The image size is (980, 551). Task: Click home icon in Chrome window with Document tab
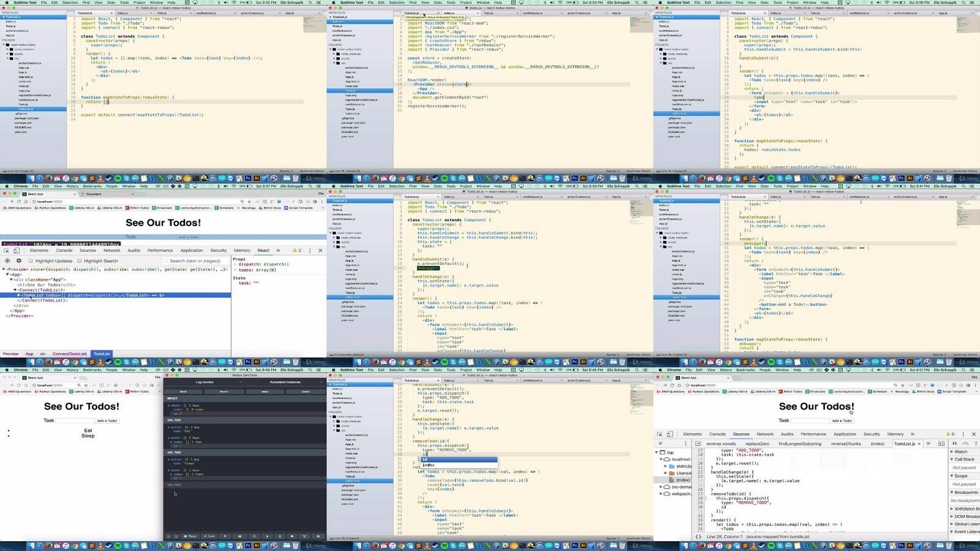27,201
